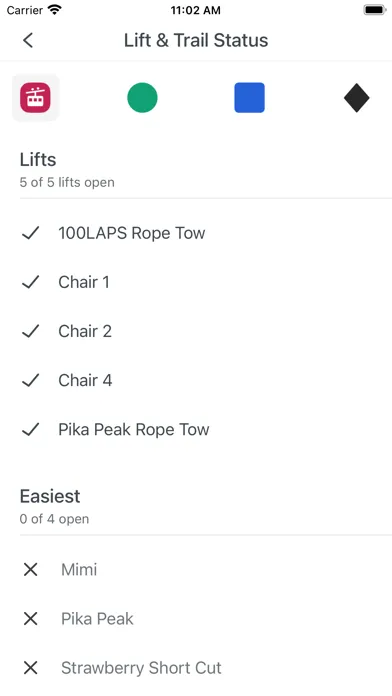Viewport: 392px width, 696px height.
Task: Tap the Easiest section heading
Action: pos(50,496)
